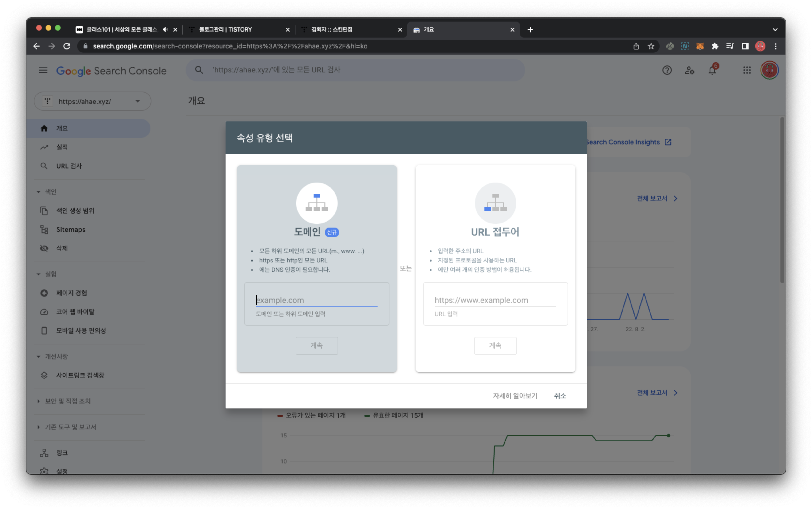Reload the current browser page
Screen dimensions: 812x509
(67, 46)
